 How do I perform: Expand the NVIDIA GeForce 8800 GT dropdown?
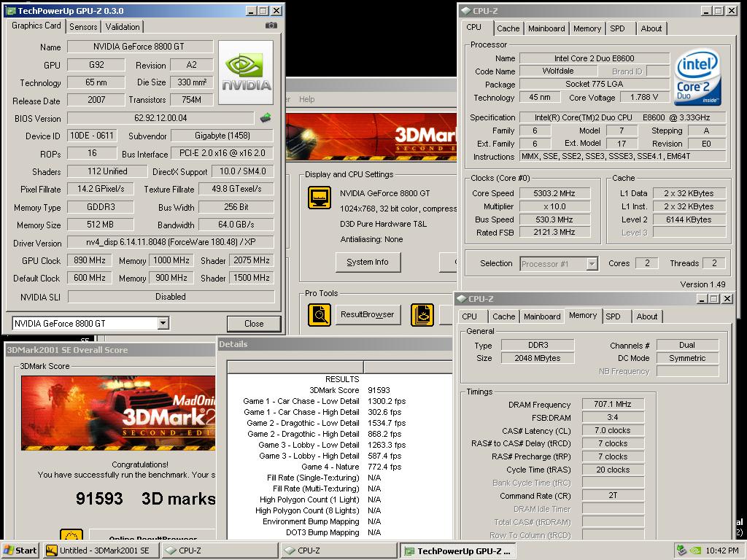(163, 323)
